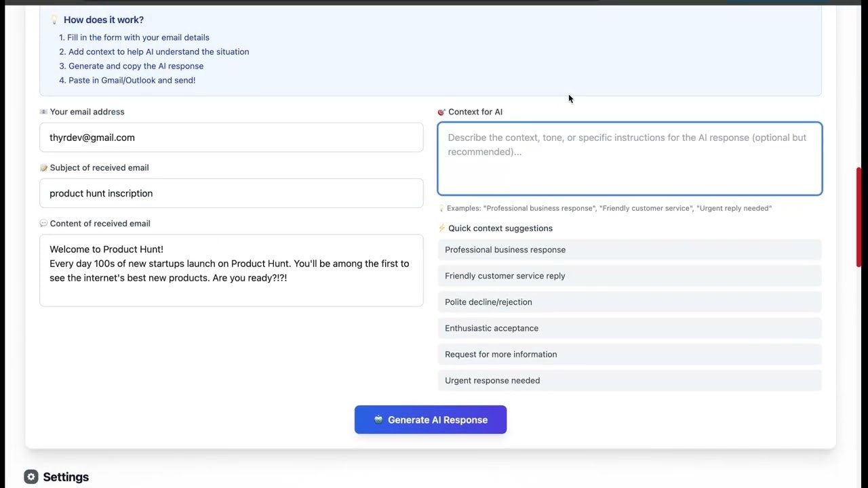The image size is (868, 488).
Task: Click the envelope icon by Your email address
Action: tap(43, 112)
